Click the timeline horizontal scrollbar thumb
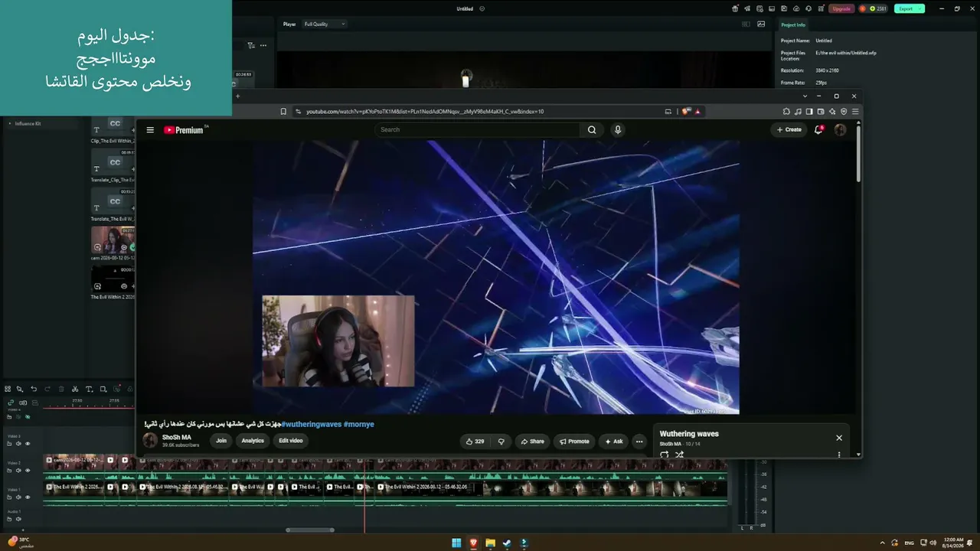980x551 pixels. click(310, 530)
